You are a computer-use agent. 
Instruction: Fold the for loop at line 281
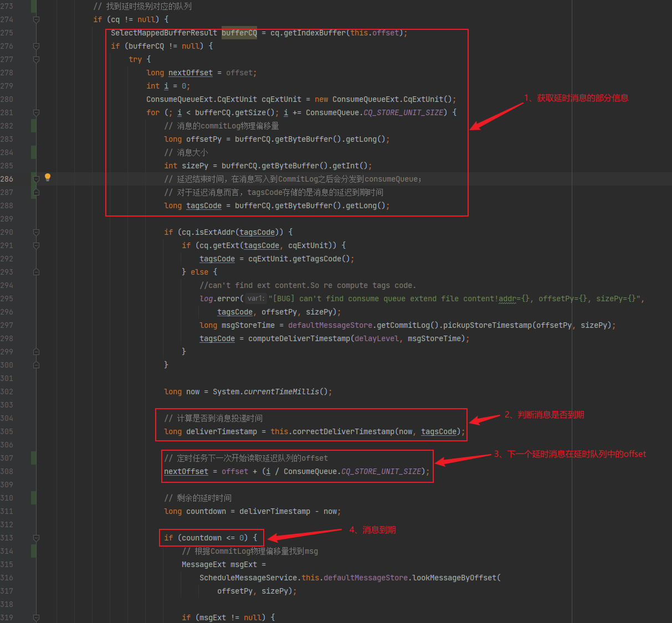[x=36, y=112]
